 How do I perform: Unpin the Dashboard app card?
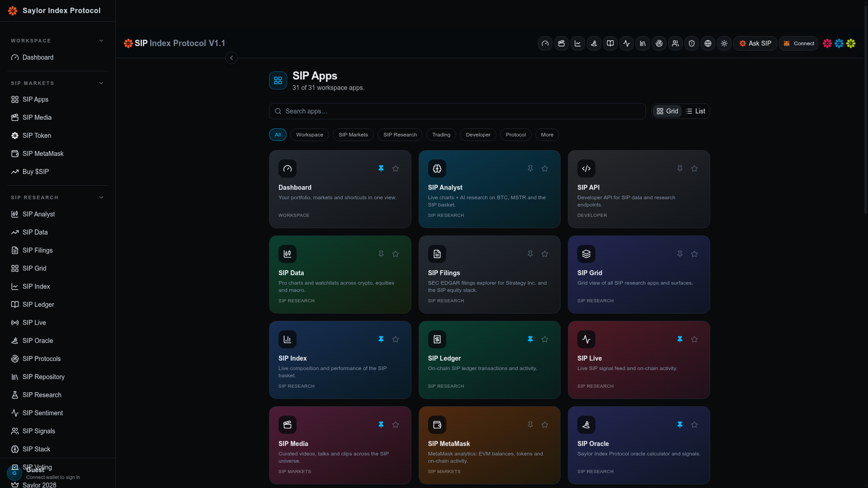tap(381, 169)
